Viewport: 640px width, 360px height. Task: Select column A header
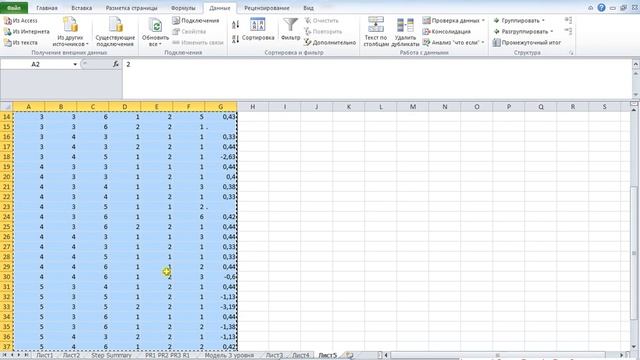[x=29, y=107]
